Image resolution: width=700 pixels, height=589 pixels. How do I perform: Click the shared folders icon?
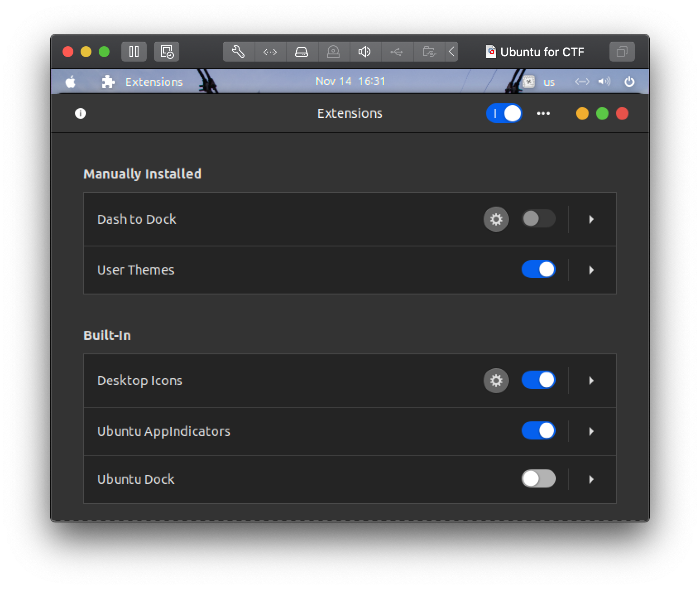click(x=429, y=52)
